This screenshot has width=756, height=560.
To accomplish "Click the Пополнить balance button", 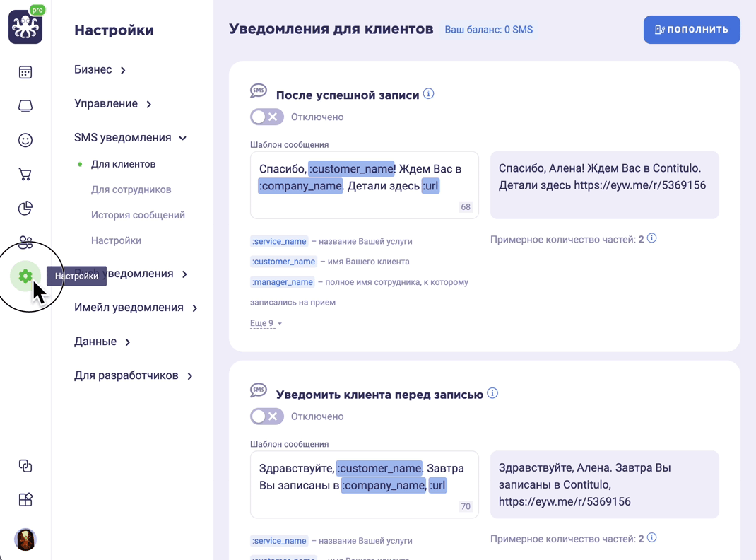I will pyautogui.click(x=692, y=30).
